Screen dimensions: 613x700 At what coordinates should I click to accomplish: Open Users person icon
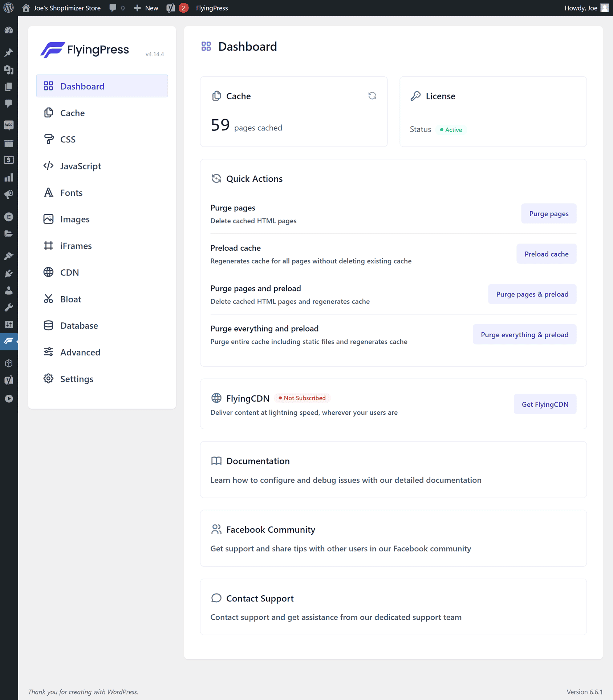point(9,290)
